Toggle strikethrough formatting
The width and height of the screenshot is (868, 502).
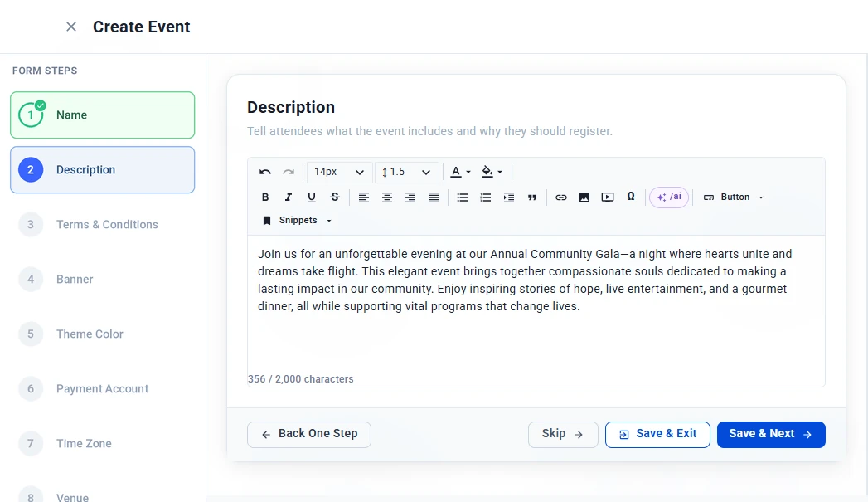[x=335, y=197]
